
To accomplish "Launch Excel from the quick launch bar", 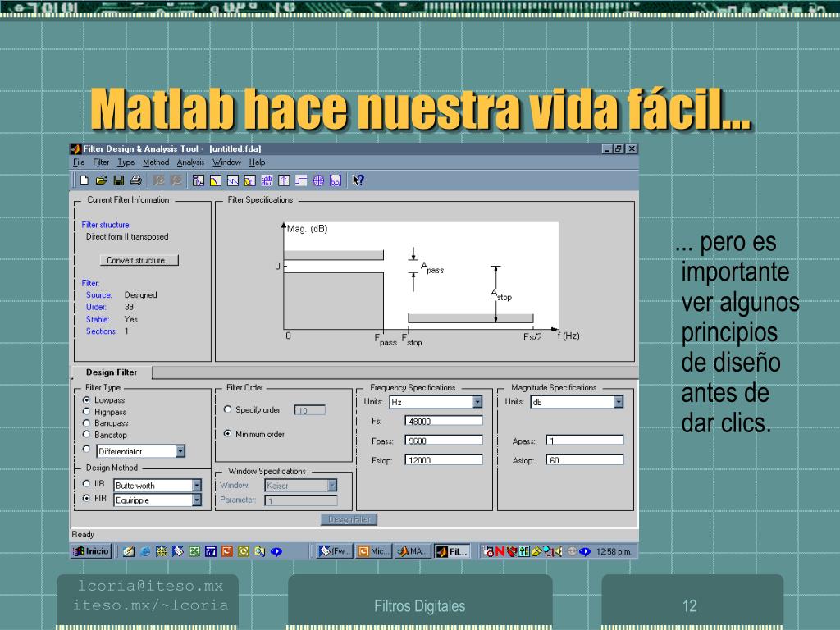I will coord(194,551).
